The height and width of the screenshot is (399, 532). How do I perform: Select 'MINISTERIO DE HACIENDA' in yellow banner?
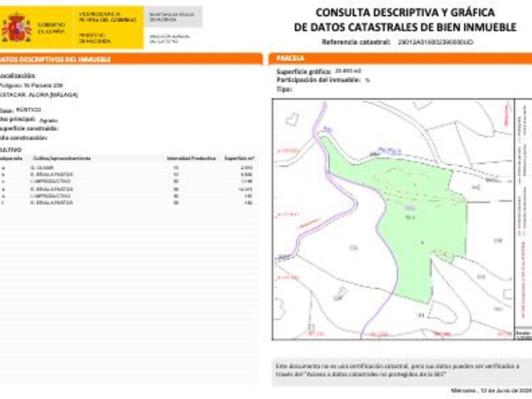pos(95,38)
